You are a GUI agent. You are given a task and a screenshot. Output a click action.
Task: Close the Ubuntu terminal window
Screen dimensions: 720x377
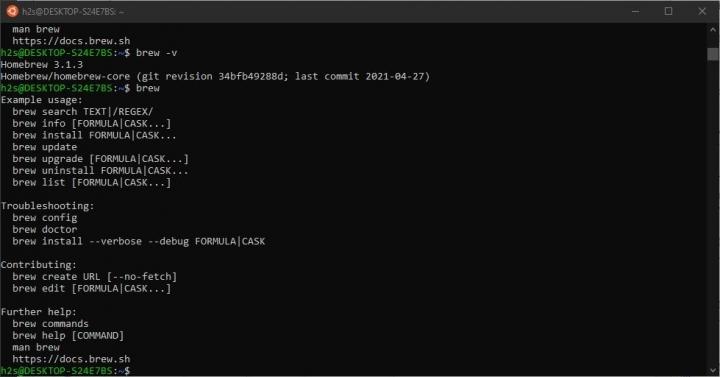tap(702, 11)
